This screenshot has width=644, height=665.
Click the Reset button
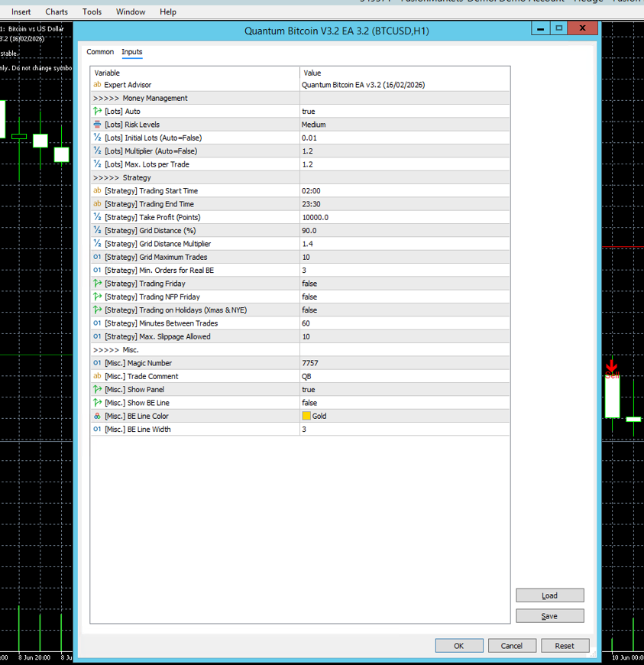[x=565, y=645]
